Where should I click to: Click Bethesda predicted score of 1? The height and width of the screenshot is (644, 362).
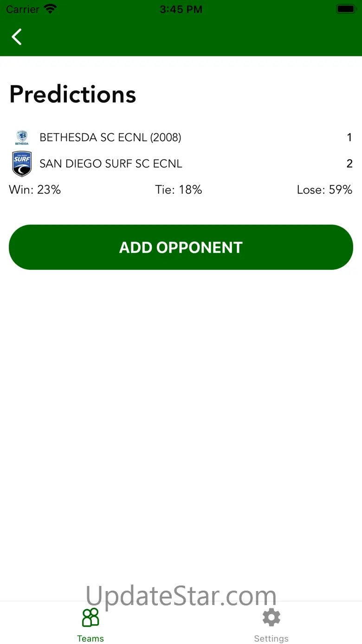[x=349, y=137]
